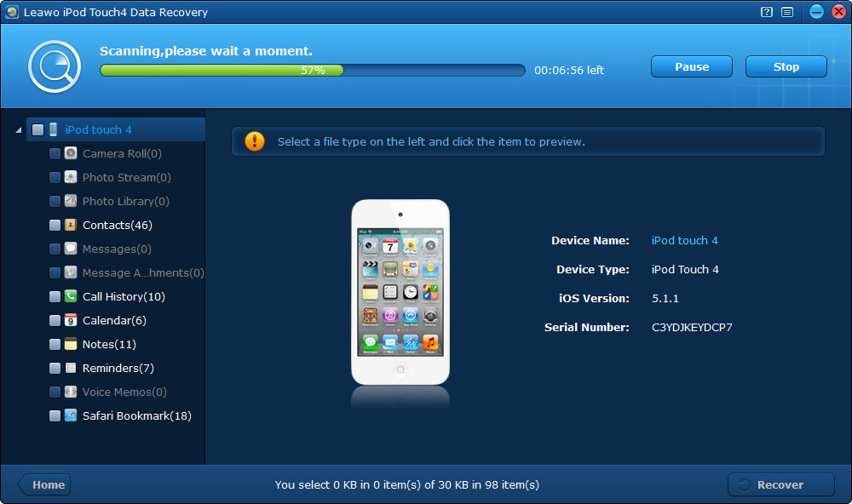
Task: Click the Leawo app logo in title bar
Action: 11,12
